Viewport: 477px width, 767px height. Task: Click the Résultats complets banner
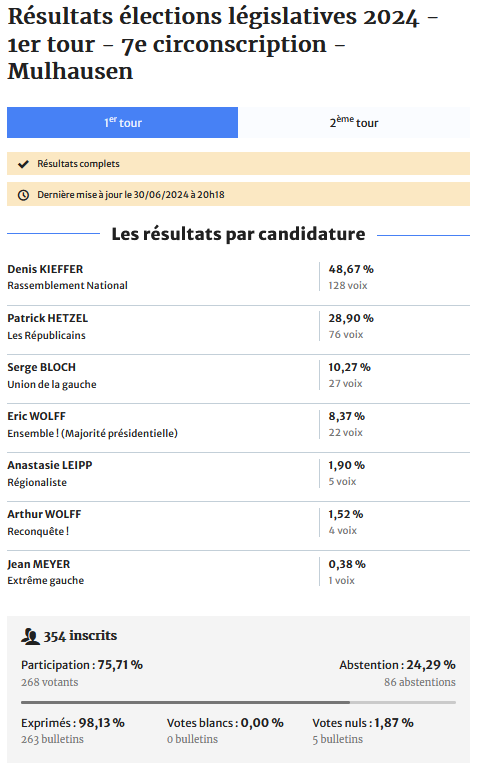tap(238, 163)
